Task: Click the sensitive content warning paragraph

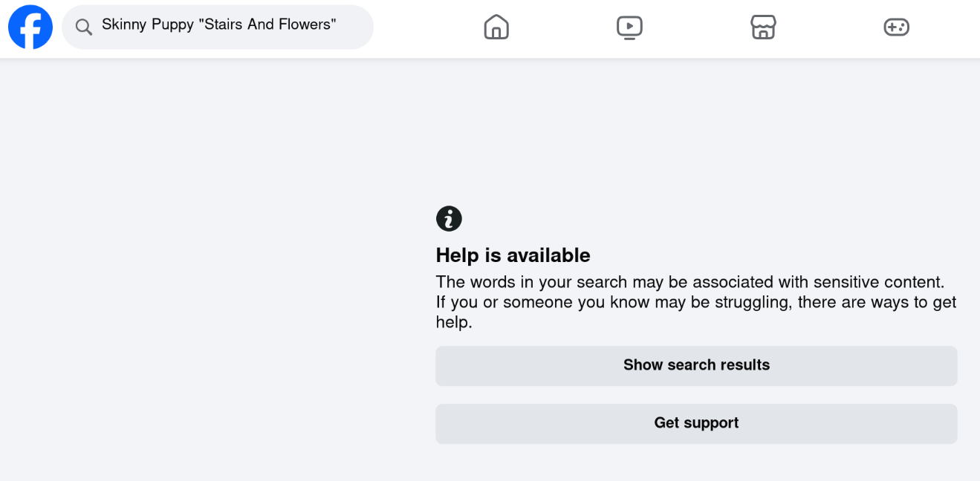Action: pyautogui.click(x=696, y=302)
